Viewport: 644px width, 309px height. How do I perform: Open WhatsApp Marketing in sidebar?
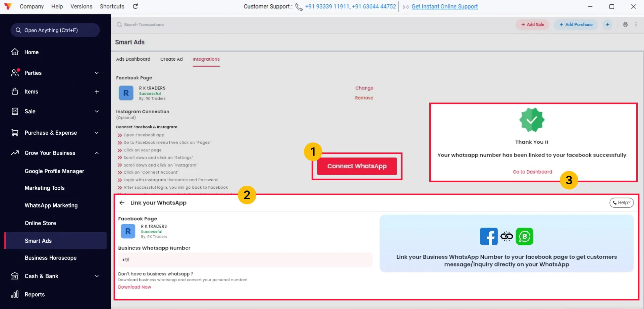[51, 205]
